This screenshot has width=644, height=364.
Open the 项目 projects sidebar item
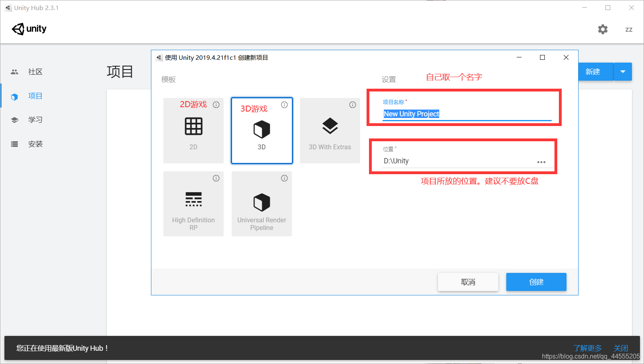tap(35, 96)
